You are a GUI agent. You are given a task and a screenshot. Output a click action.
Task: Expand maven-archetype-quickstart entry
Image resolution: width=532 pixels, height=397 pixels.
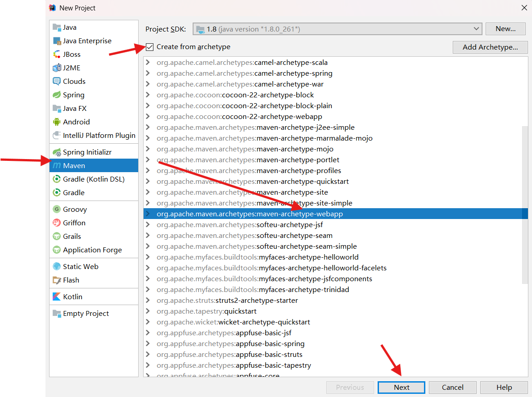[x=148, y=181]
